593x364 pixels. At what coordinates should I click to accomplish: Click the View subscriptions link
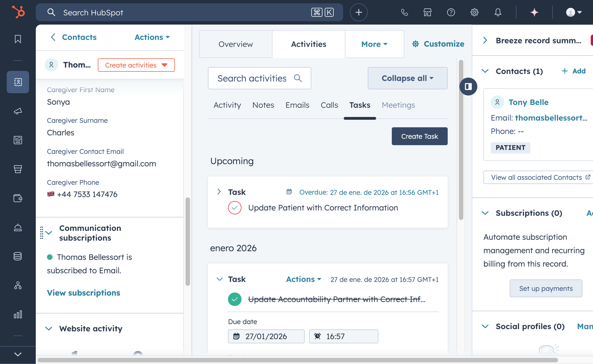84,293
